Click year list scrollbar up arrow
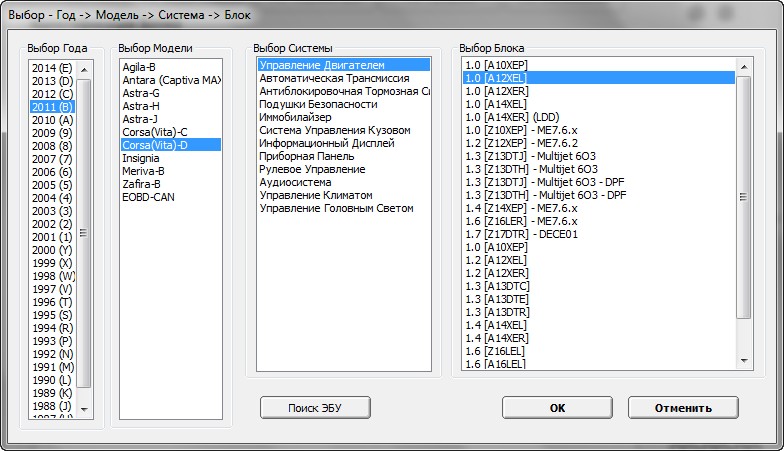The width and height of the screenshot is (784, 451). tap(84, 70)
